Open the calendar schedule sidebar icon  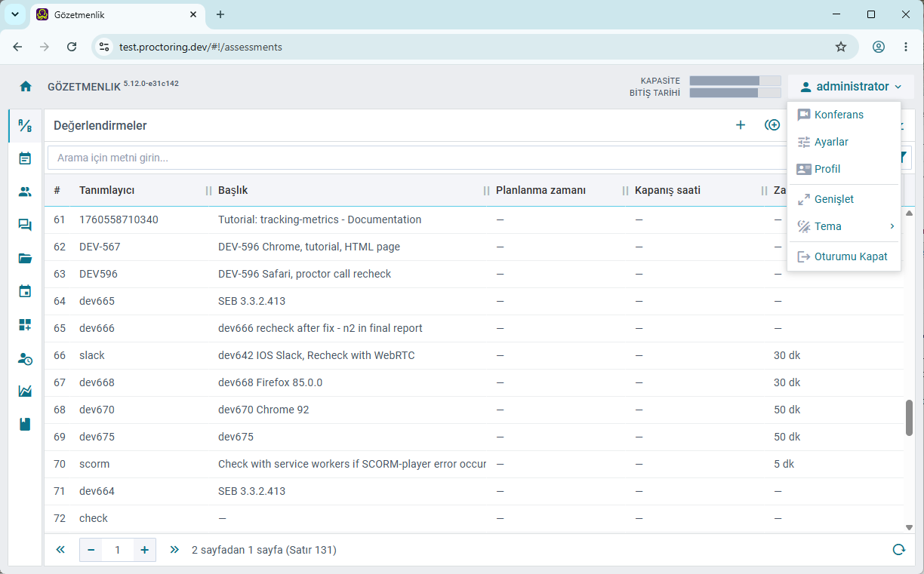pos(25,291)
